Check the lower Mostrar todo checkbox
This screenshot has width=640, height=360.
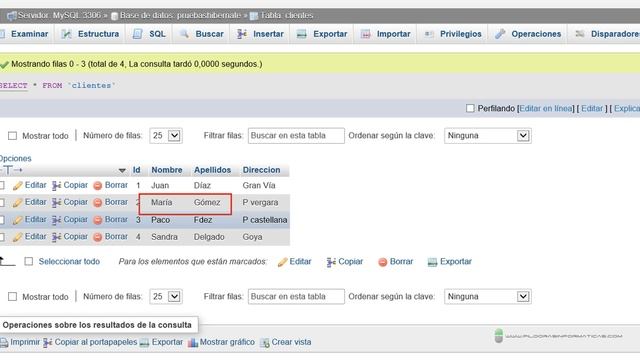point(13,296)
